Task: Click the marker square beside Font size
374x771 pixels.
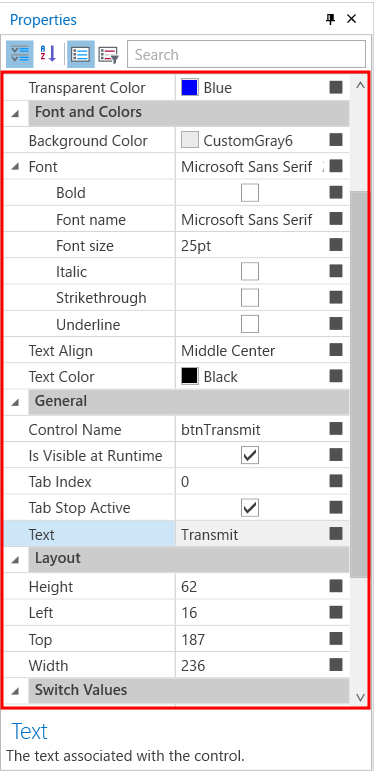Action: 336,244
